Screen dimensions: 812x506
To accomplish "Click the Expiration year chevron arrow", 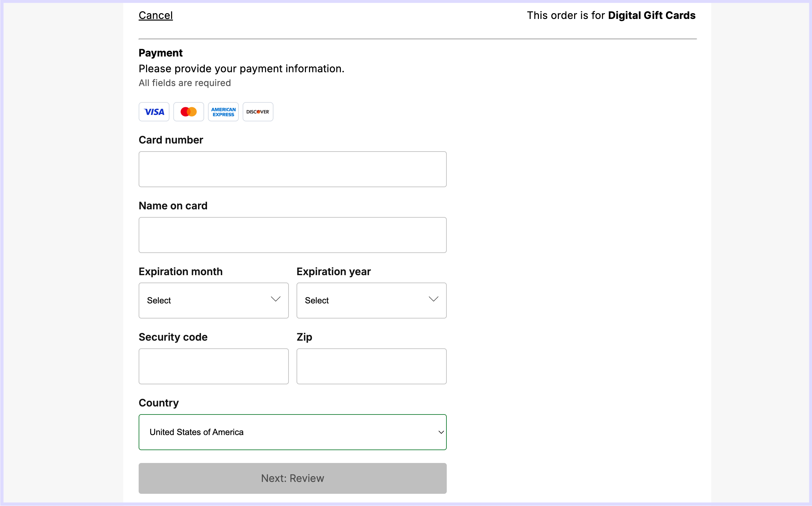I will (x=433, y=299).
